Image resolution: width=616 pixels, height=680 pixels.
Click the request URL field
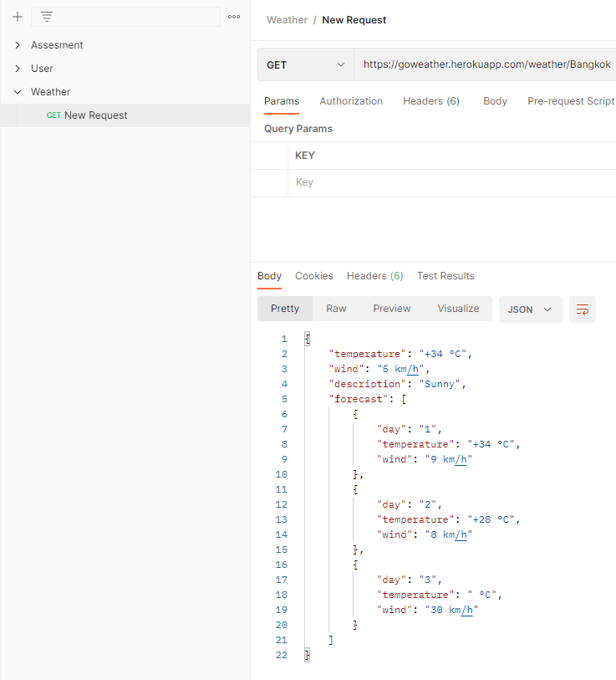[486, 64]
